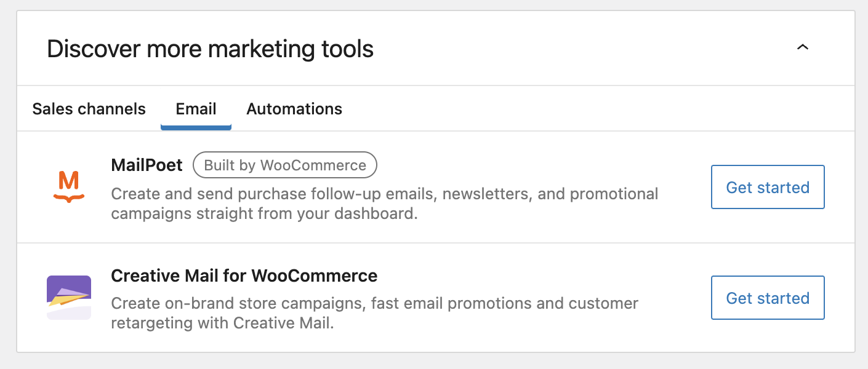Click the Built by WooCommerce badge
Viewport: 868px width, 369px height.
284,165
